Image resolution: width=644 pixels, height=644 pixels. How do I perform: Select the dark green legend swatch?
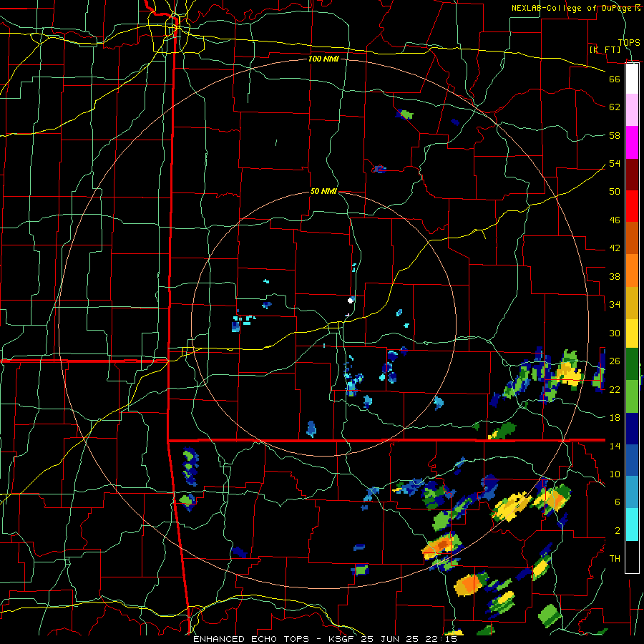click(632, 364)
